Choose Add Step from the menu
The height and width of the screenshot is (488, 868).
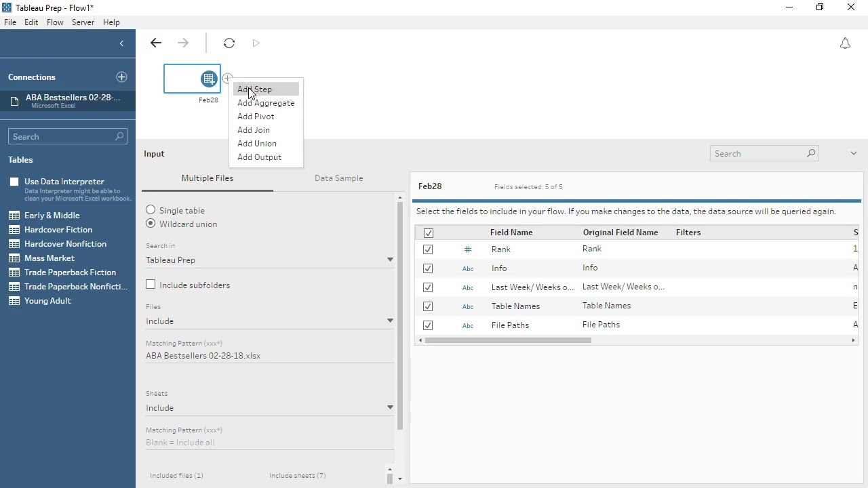(266, 89)
